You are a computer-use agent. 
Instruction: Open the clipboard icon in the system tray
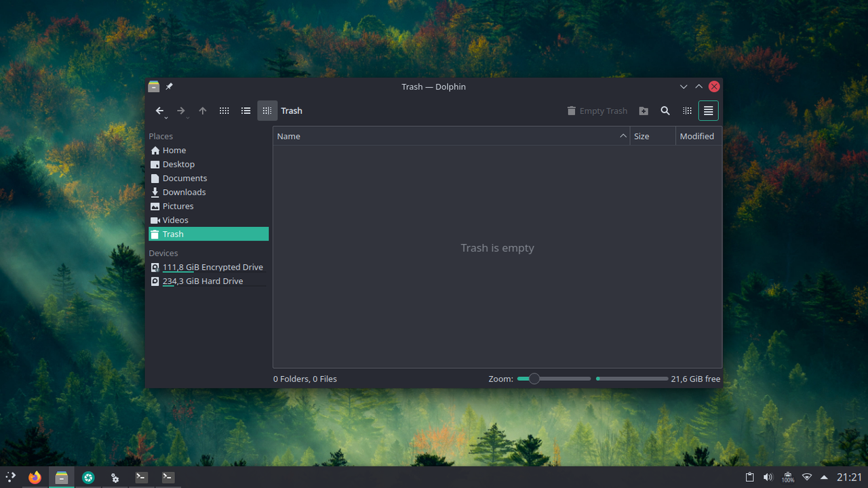click(750, 477)
